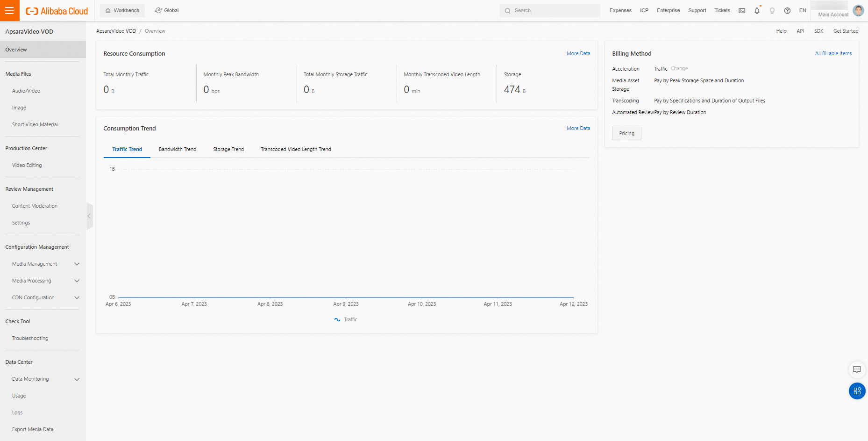Open Troubleshooting under Check Tool
This screenshot has width=868, height=441.
click(x=30, y=338)
